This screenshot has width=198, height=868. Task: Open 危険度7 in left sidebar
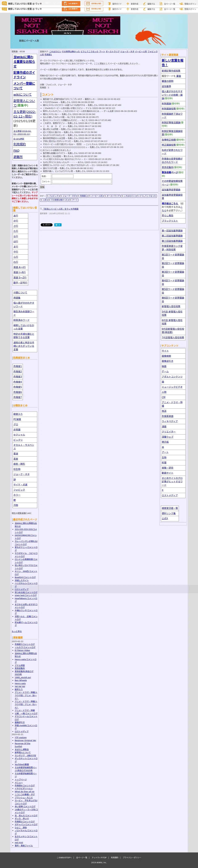click(18, 397)
